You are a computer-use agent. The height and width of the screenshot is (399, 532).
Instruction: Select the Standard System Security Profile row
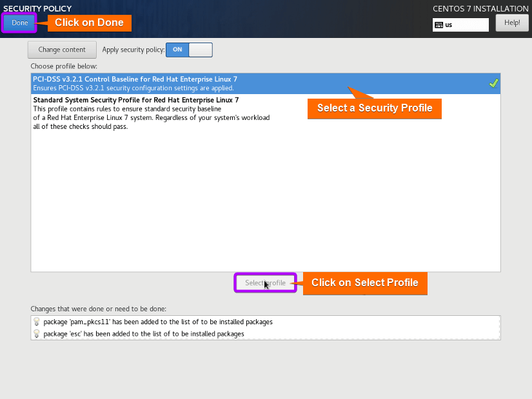point(266,113)
